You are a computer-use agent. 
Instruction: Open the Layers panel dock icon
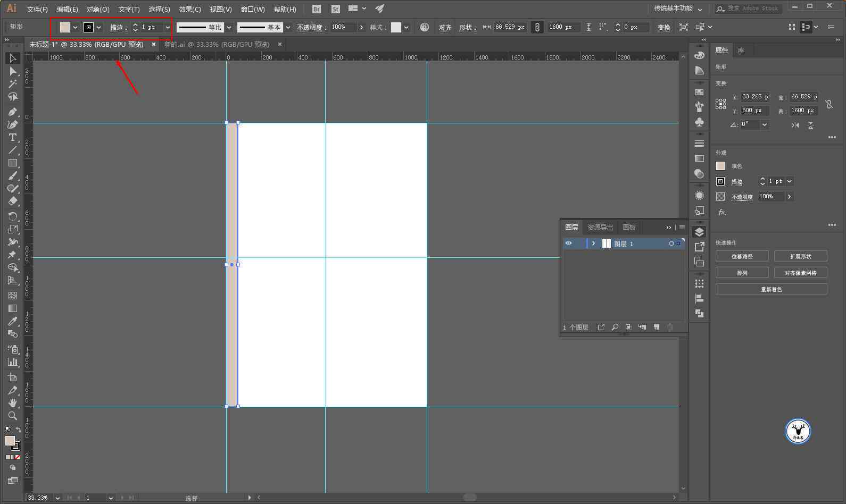tap(699, 232)
